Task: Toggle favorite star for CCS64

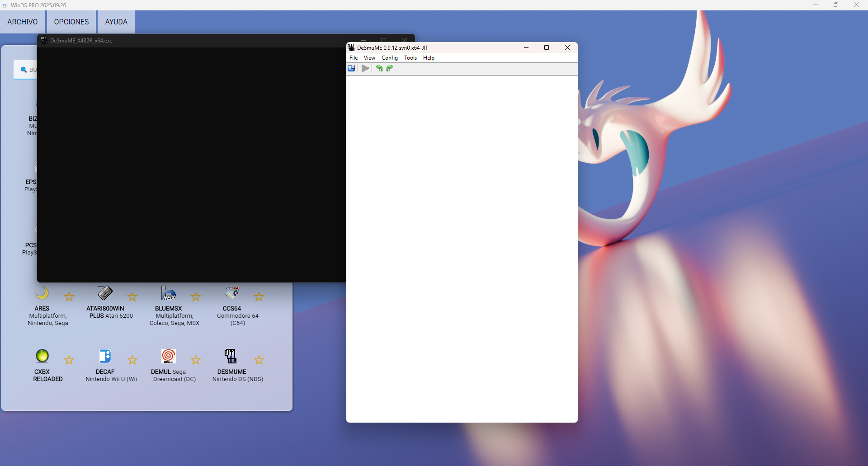Action: coord(259,297)
